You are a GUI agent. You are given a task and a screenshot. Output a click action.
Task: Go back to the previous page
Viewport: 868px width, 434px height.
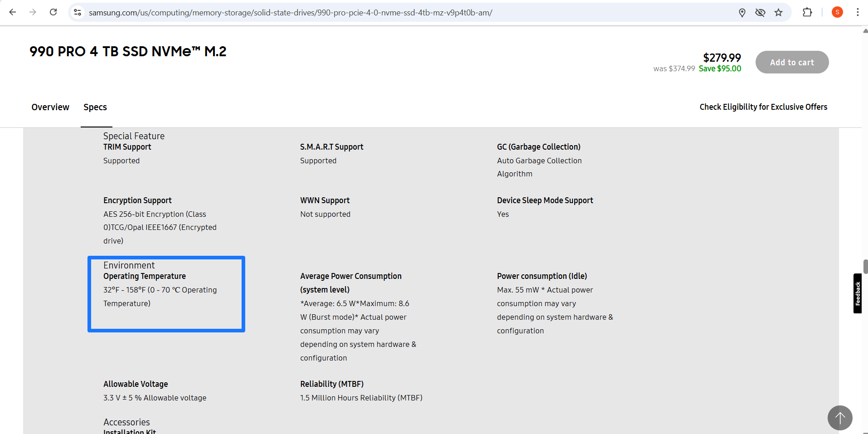click(13, 12)
